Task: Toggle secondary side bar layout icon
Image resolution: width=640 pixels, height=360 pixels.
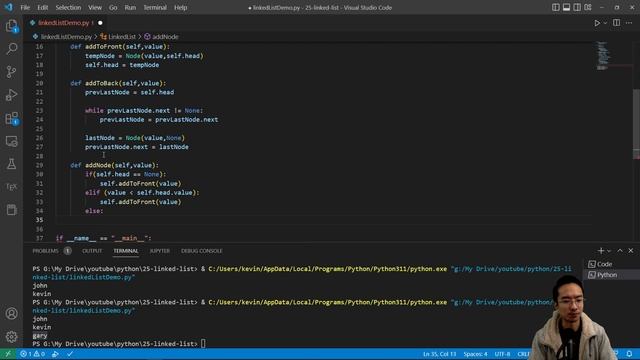Action: tap(577, 7)
